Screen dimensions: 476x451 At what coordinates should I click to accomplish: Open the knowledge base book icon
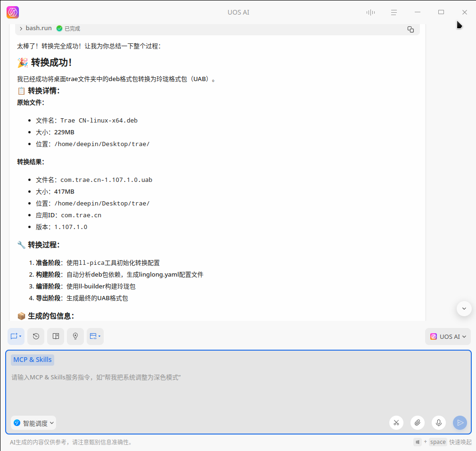point(56,336)
